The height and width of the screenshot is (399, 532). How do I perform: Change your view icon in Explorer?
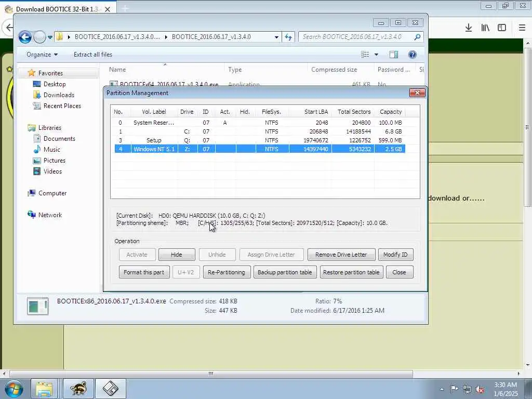365,55
